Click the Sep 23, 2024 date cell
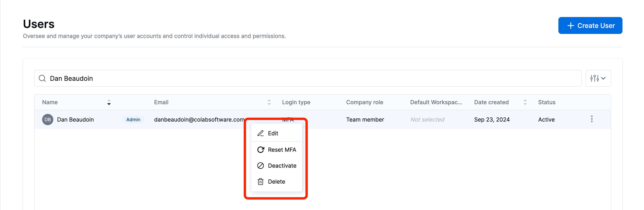Image resolution: width=644 pixels, height=210 pixels. coord(492,120)
